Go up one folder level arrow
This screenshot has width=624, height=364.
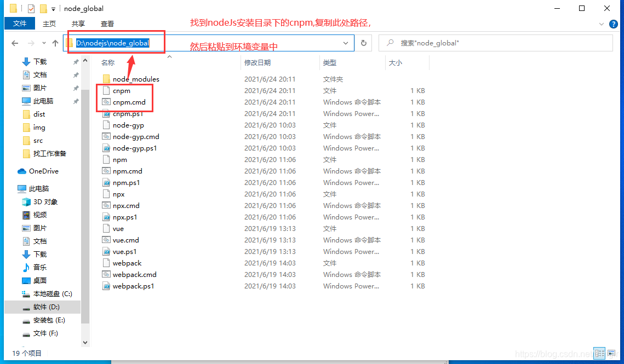click(x=55, y=43)
